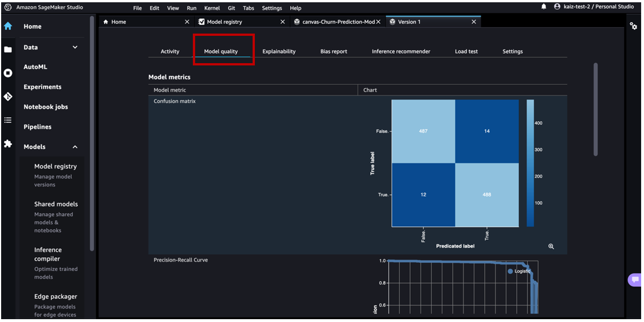Click the main panel vertical scrollbar
This screenshot has width=644, height=322.
(596, 108)
